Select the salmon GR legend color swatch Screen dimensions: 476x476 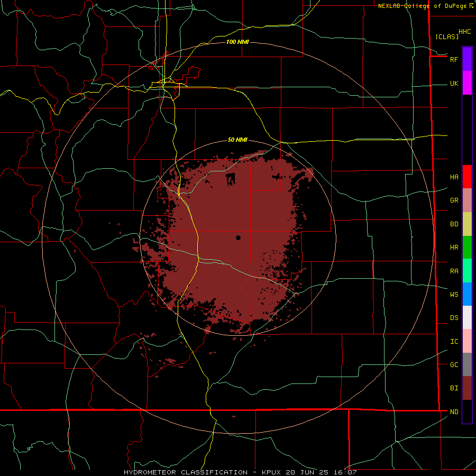[467, 200]
